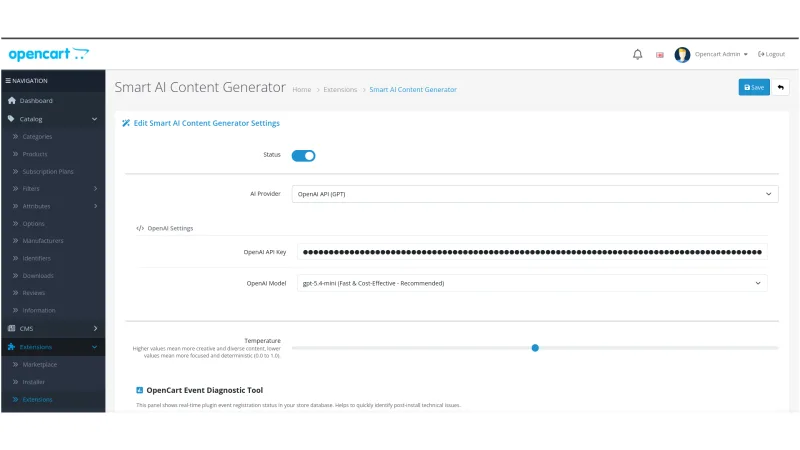This screenshot has height=450, width=800.
Task: Click the Event Diagnostic Tool icon
Action: click(x=139, y=390)
